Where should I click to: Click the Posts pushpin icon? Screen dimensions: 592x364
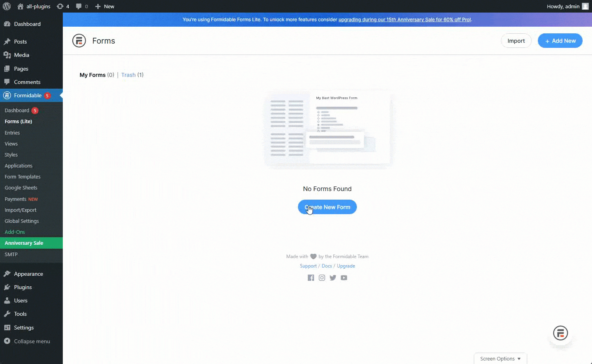tap(7, 42)
